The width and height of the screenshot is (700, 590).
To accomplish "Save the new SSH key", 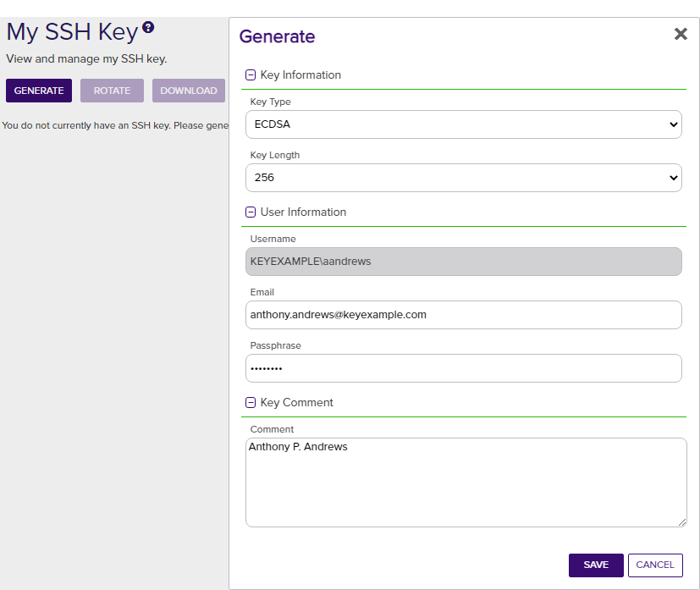I will point(596,565).
